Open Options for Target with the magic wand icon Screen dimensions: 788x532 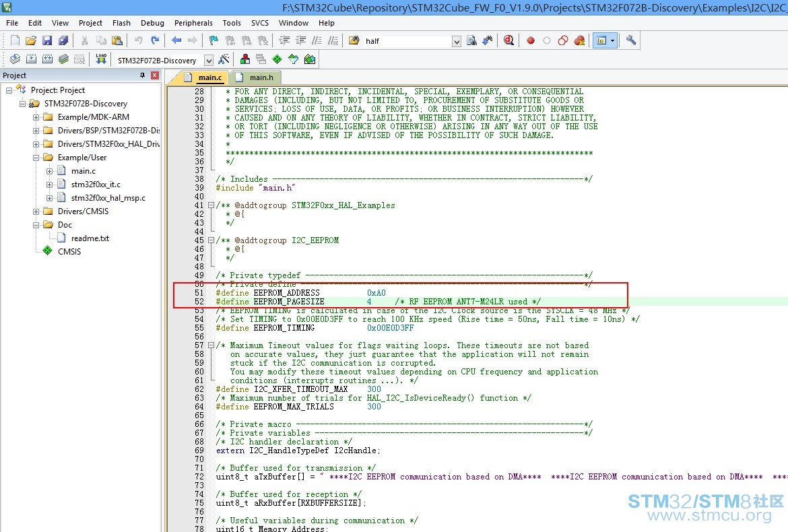click(x=224, y=60)
